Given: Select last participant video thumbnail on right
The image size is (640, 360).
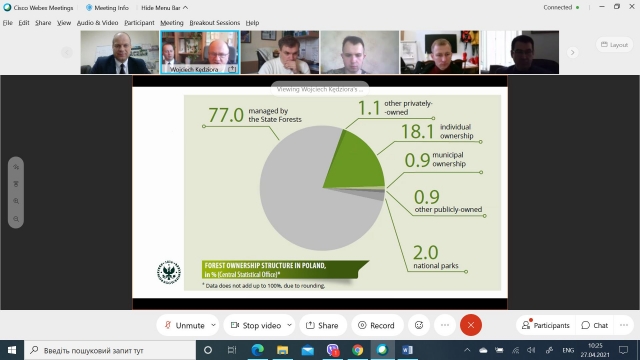Looking at the screenshot, I should 520,52.
